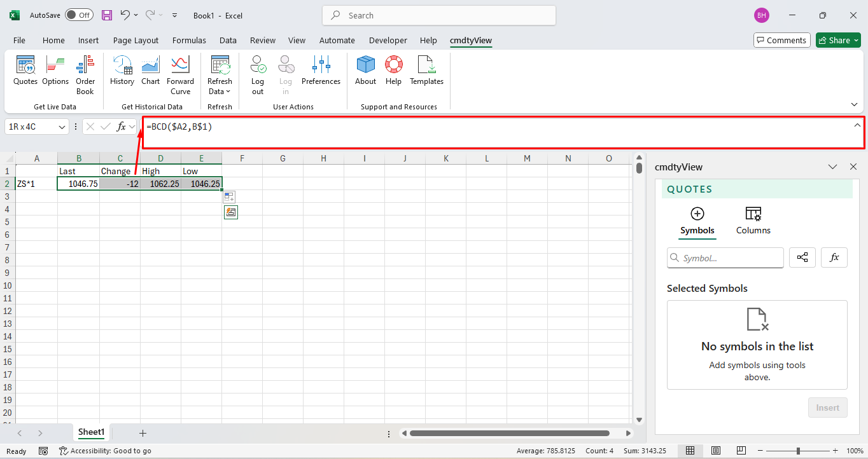
Task: Select the cell with 1062.25
Action: [x=160, y=184]
